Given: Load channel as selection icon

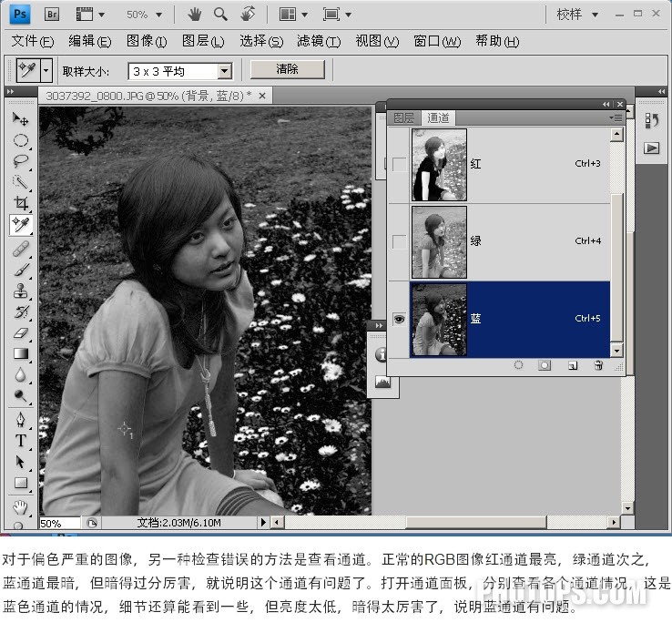Looking at the screenshot, I should coord(518,365).
